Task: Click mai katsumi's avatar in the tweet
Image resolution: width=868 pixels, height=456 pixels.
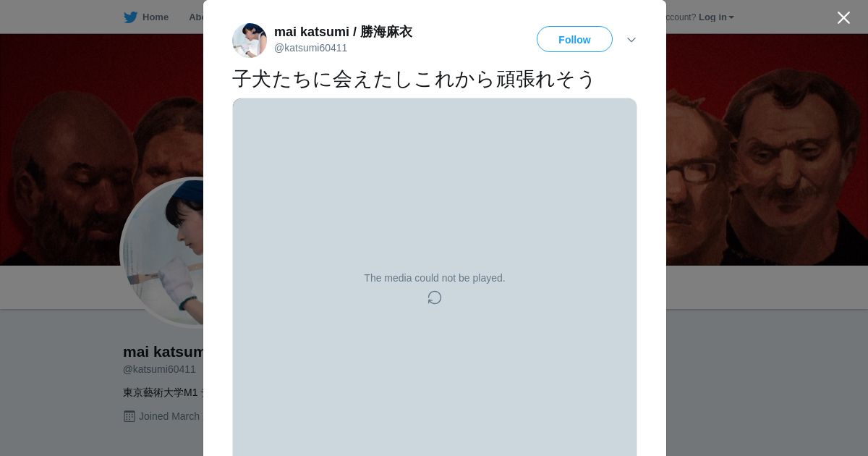Action: 250,41
